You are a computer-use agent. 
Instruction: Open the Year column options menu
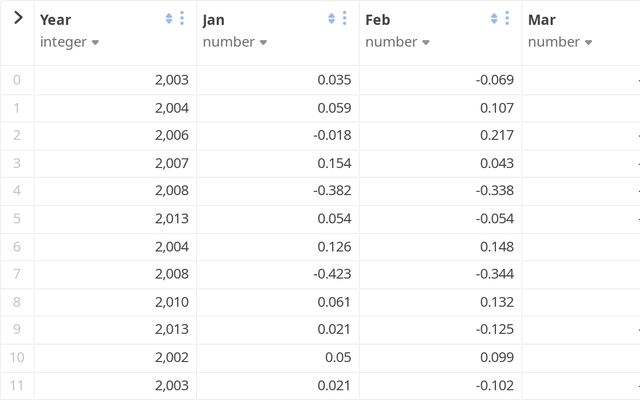[x=182, y=19]
